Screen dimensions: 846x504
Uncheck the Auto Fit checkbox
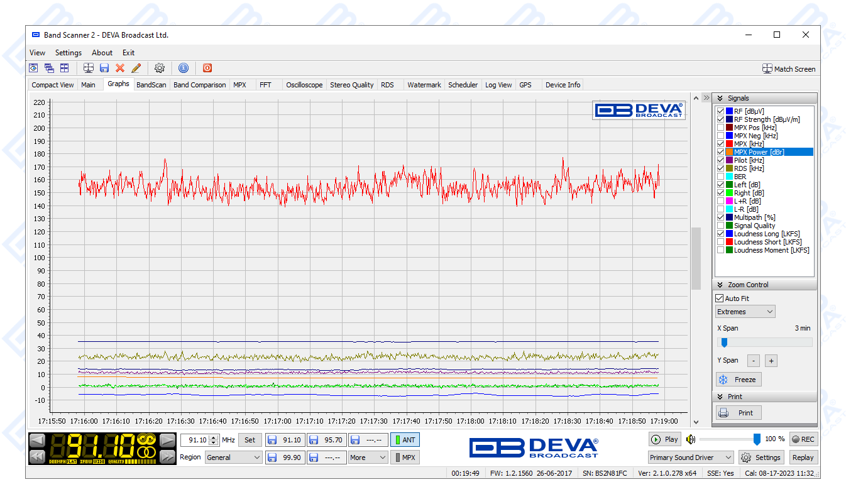coord(720,299)
